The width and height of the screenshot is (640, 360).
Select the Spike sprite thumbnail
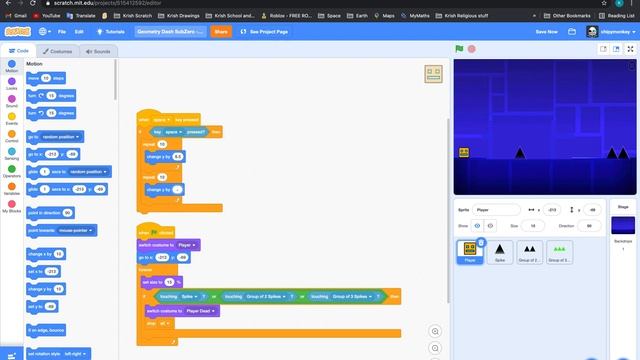click(500, 252)
